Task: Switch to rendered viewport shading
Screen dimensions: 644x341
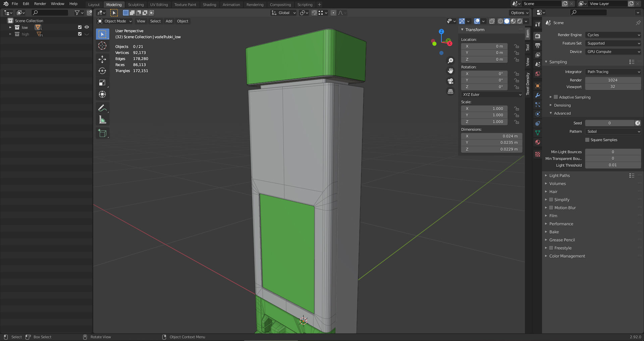Action: point(520,21)
